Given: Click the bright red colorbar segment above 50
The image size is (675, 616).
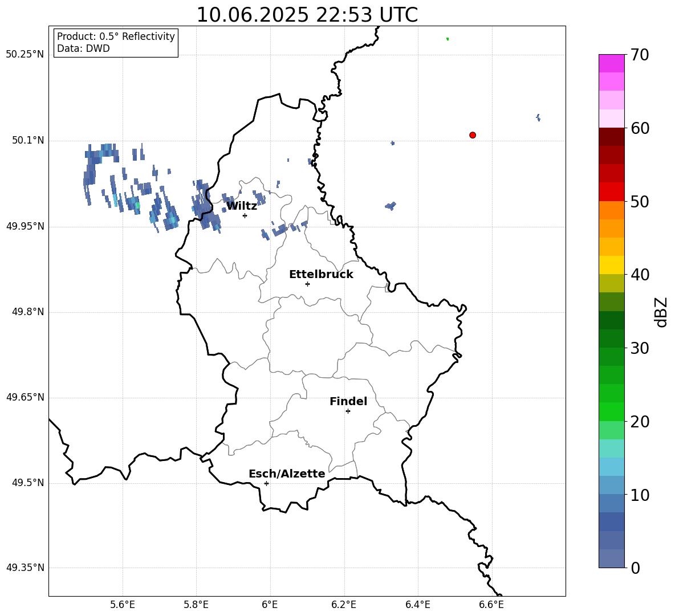Looking at the screenshot, I should coord(611,192).
